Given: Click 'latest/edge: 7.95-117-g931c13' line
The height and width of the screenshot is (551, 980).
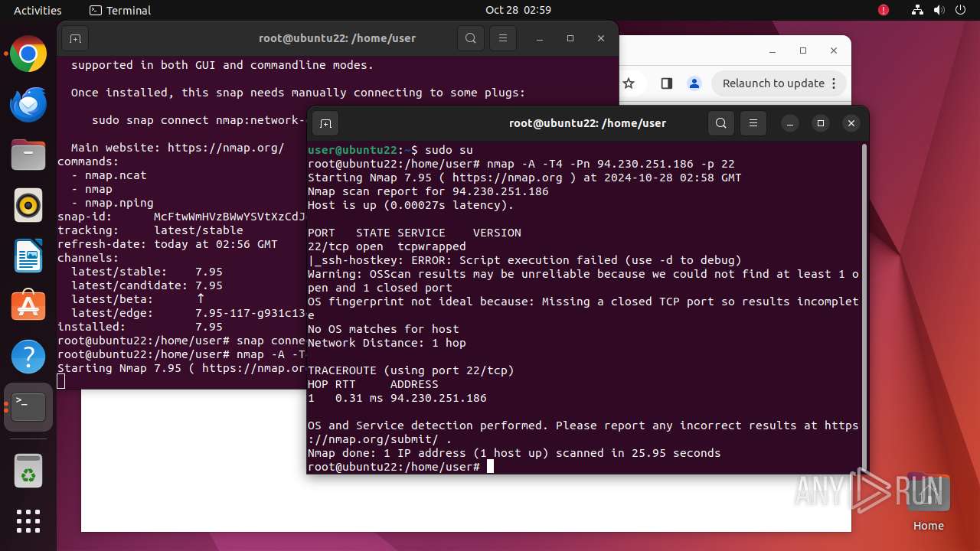Looking at the screenshot, I should point(188,313).
